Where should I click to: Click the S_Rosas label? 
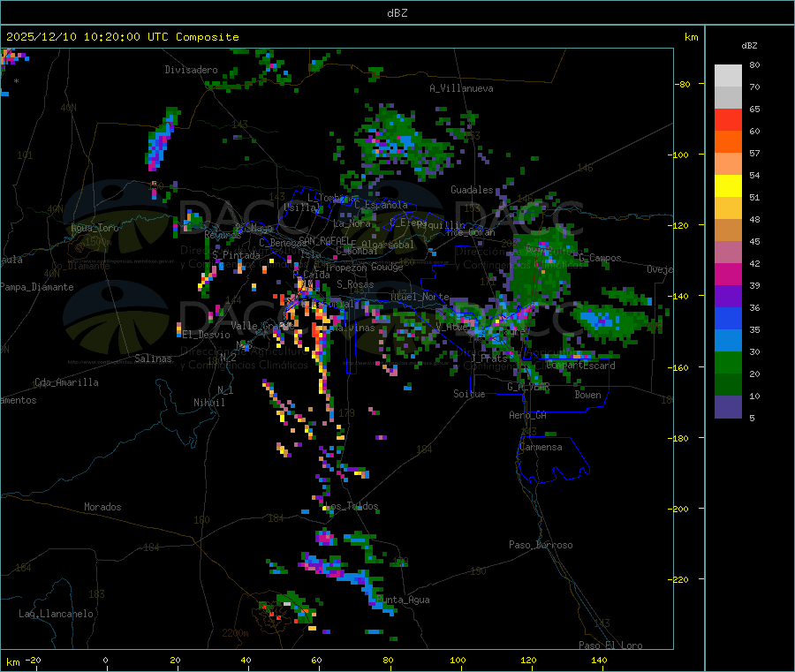pyautogui.click(x=355, y=284)
